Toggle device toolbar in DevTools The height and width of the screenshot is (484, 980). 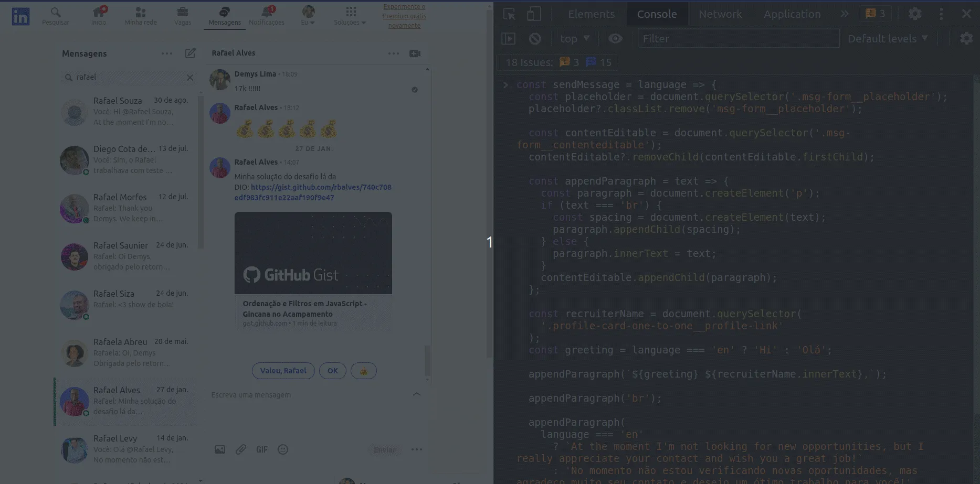(534, 14)
